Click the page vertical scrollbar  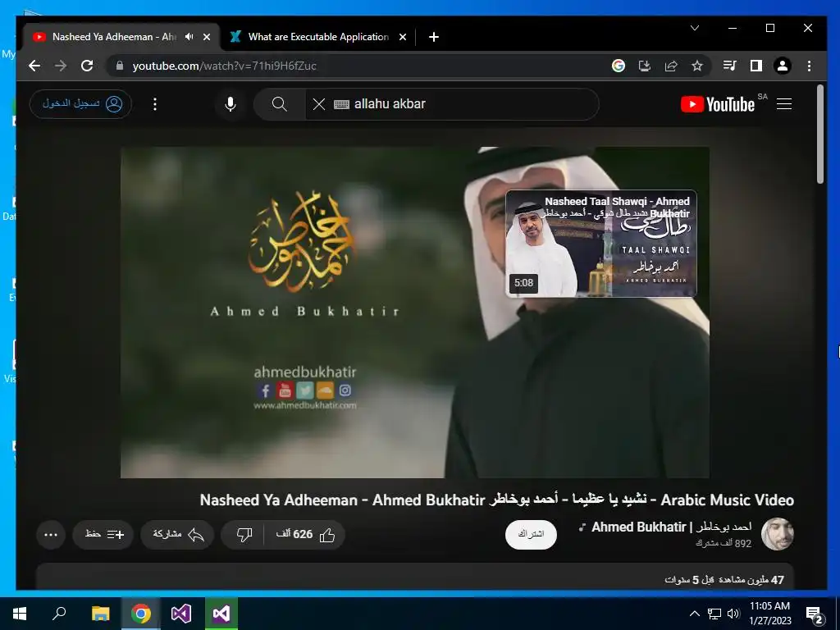[820, 134]
